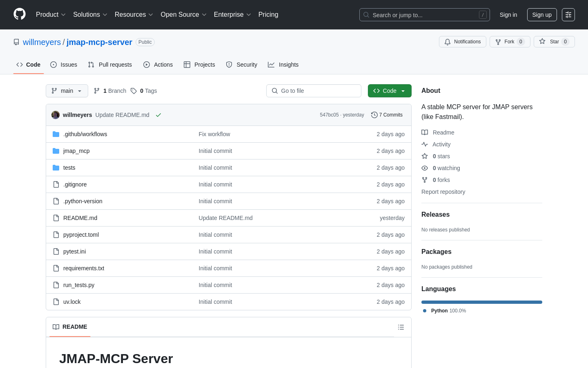Image resolution: width=588 pixels, height=368 pixels.
Task: Click the jmap_mcp folder icon
Action: (56, 151)
